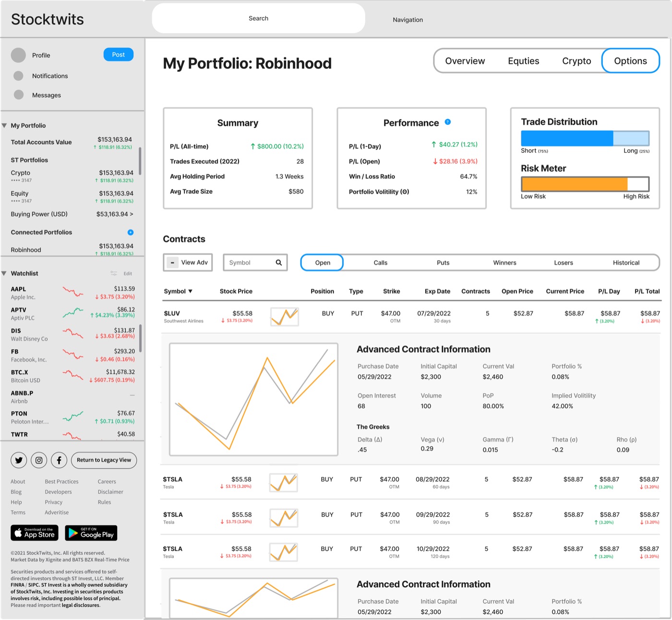The width and height of the screenshot is (672, 620).
Task: Switch to the Historical contracts tab
Action: tap(626, 262)
